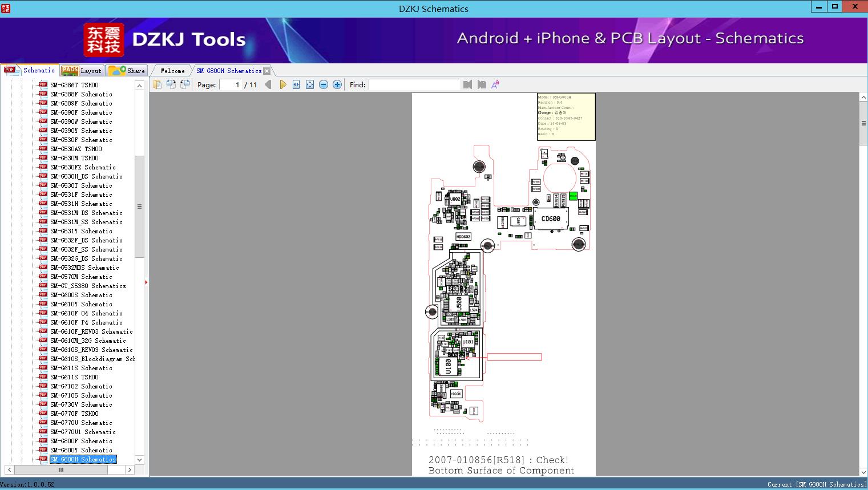Image resolution: width=868 pixels, height=490 pixels.
Task: Click the down arrow of the tree scrollbar
Action: coord(139,460)
